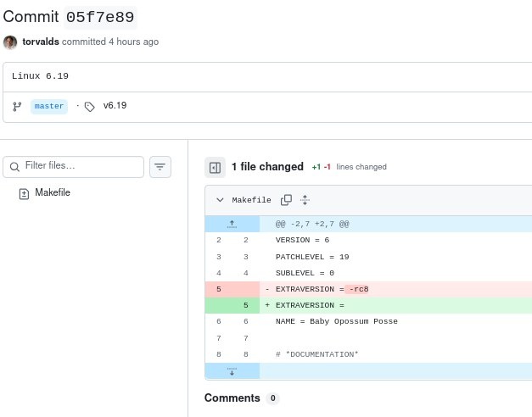Click the hunk header @@ -2,7 +2,7 @@
Viewport: 532px width, 417px height.
click(x=312, y=224)
